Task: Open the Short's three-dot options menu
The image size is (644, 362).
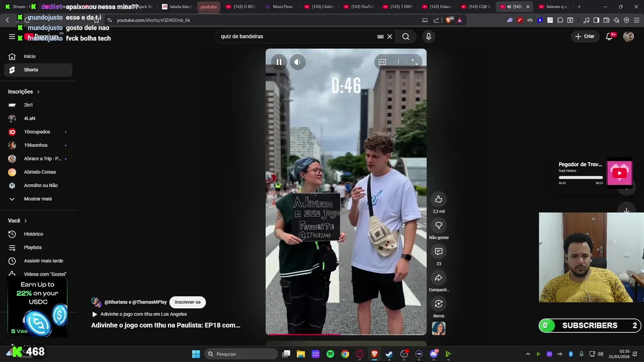Action: tap(398, 62)
